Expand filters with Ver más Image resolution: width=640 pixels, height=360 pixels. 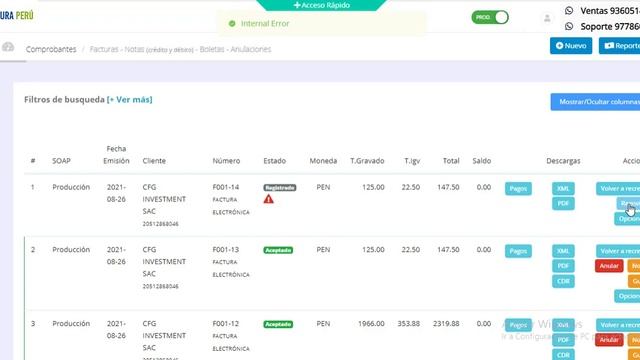(129, 100)
